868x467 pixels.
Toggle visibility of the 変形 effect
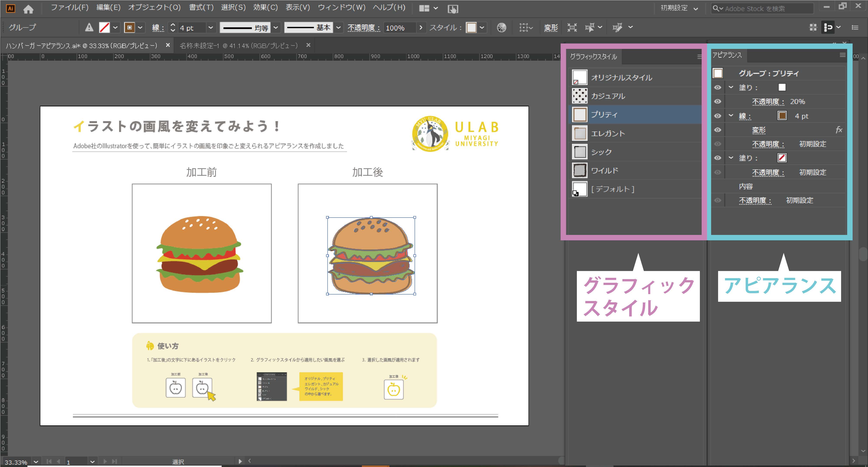click(x=717, y=130)
